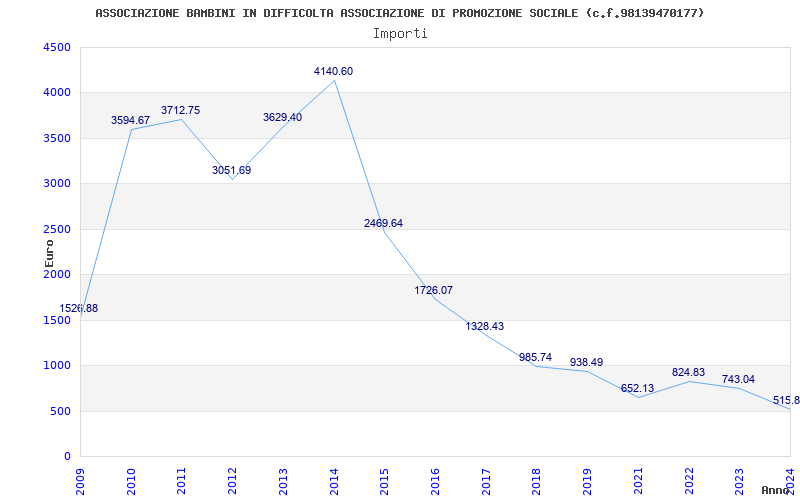Click the data label 3051.69
Viewport: 800px width, 500px height.
point(232,170)
